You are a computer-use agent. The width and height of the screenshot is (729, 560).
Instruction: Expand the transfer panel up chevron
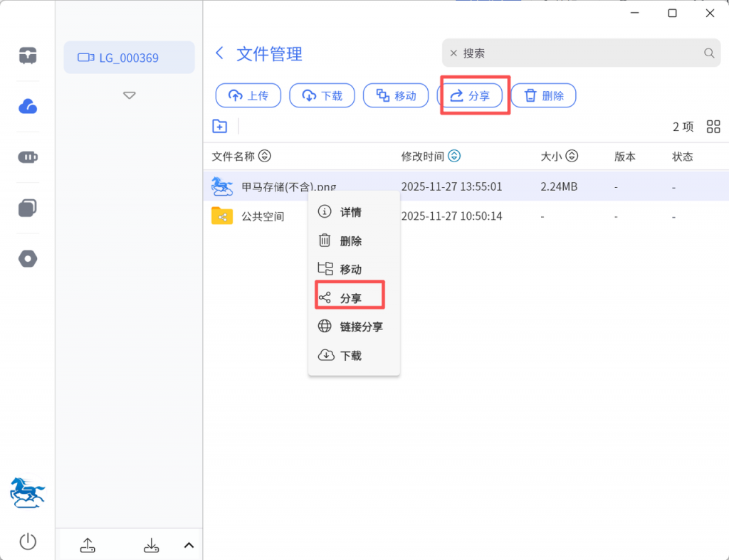[x=189, y=545]
